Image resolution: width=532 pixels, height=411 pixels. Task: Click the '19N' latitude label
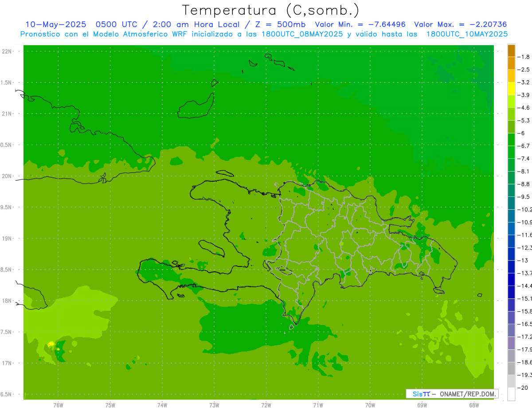pyautogui.click(x=7, y=239)
